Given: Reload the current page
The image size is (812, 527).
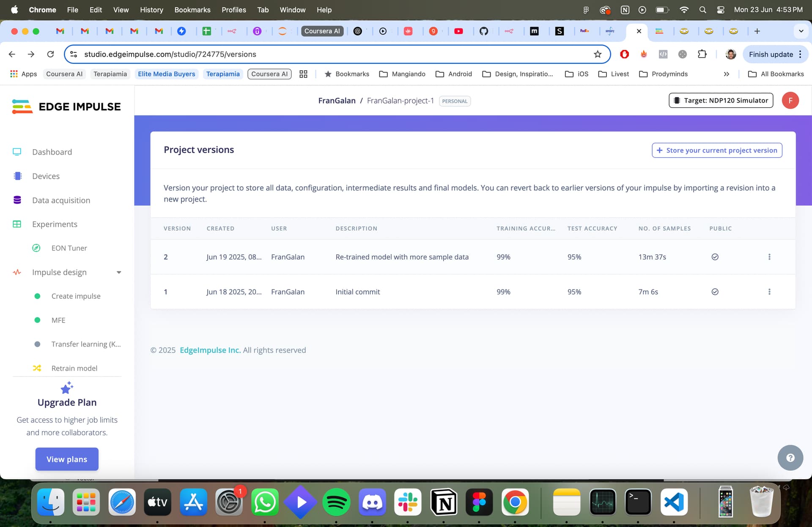Looking at the screenshot, I should click(x=50, y=54).
